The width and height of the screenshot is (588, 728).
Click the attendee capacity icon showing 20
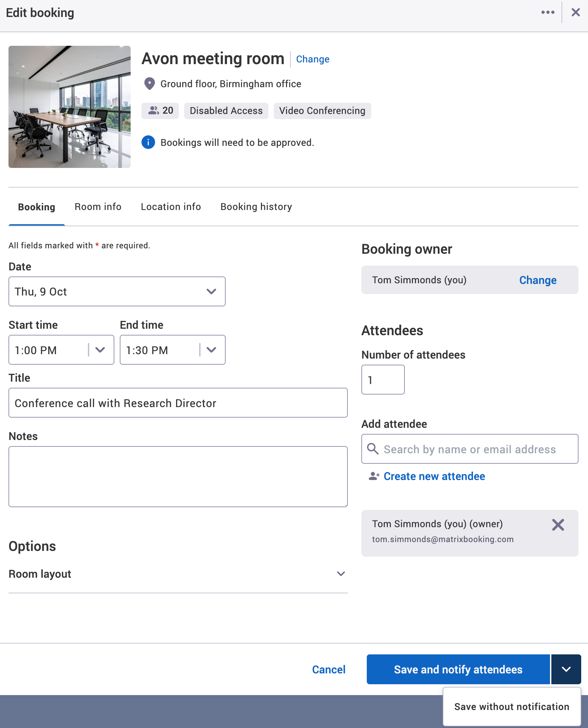(x=154, y=110)
